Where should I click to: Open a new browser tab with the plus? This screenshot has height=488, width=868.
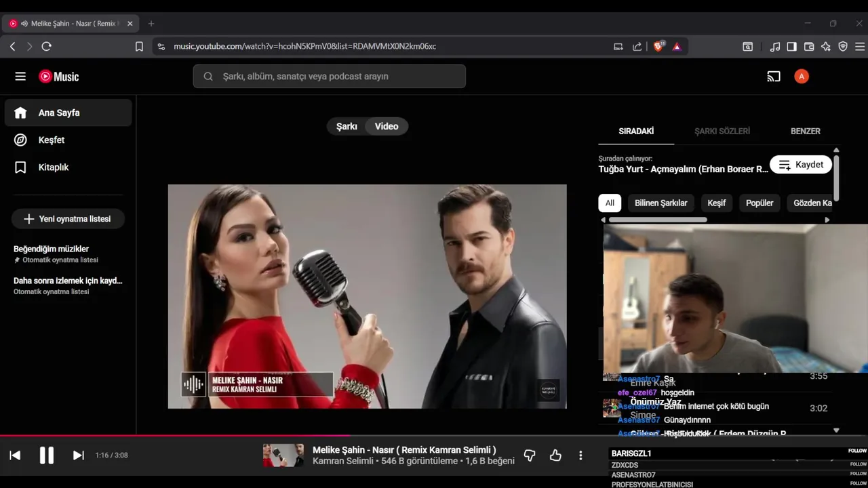tap(151, 23)
